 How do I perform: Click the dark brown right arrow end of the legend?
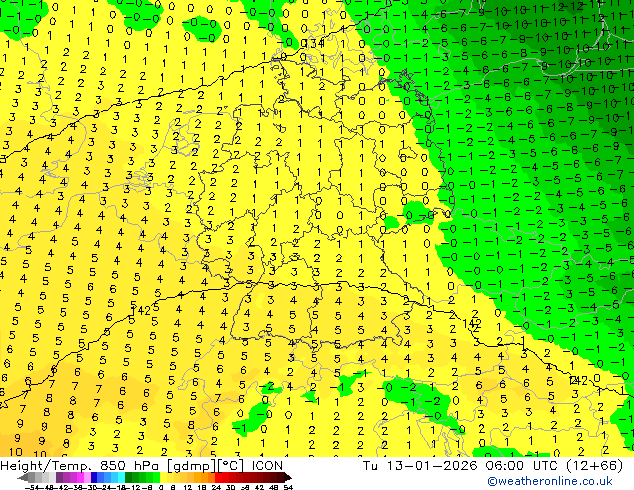pos(288,477)
